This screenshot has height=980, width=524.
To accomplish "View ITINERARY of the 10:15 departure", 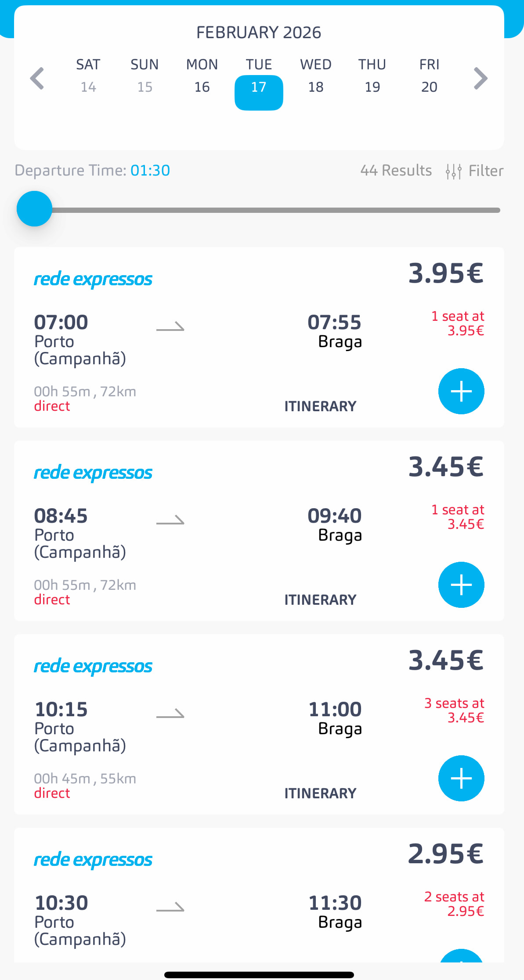I will 320,793.
